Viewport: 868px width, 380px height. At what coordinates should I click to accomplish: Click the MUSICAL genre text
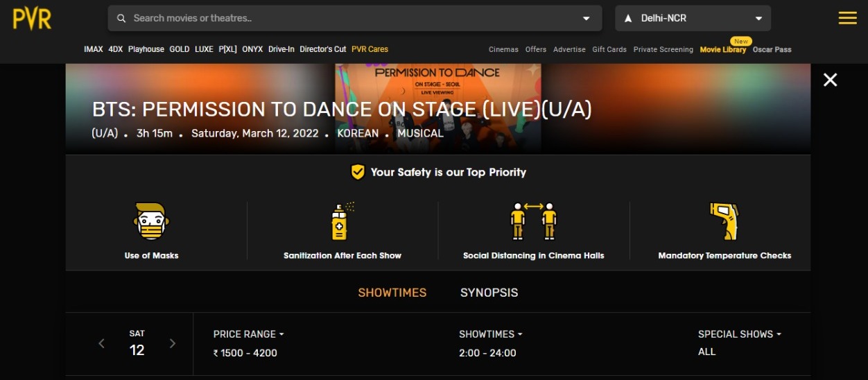(x=420, y=133)
